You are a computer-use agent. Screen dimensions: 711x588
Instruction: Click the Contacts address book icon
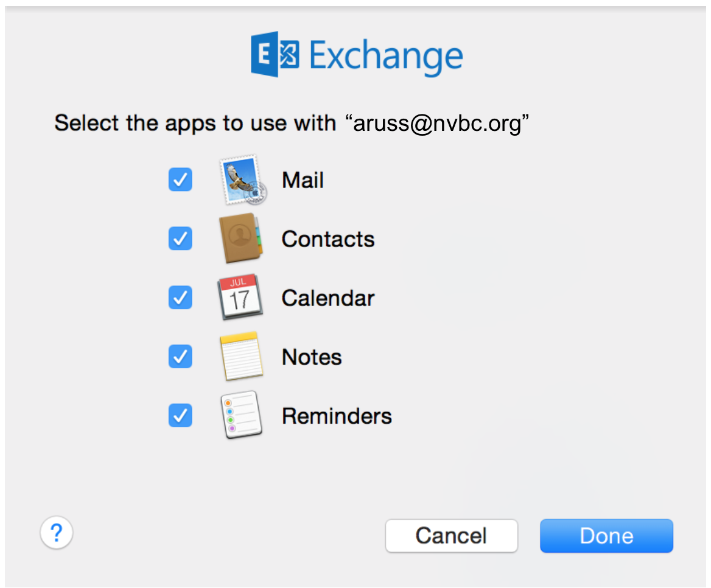click(x=241, y=239)
